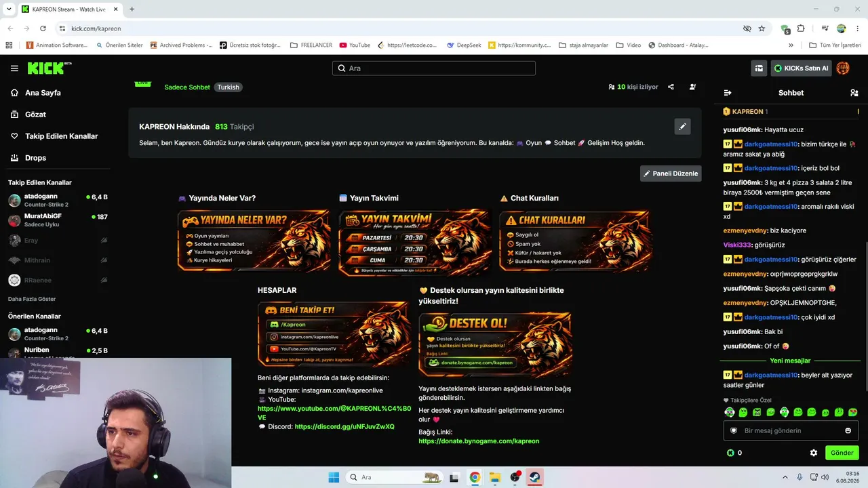Select the angry square-face emote
The height and width of the screenshot is (488, 868).
pyautogui.click(x=757, y=412)
